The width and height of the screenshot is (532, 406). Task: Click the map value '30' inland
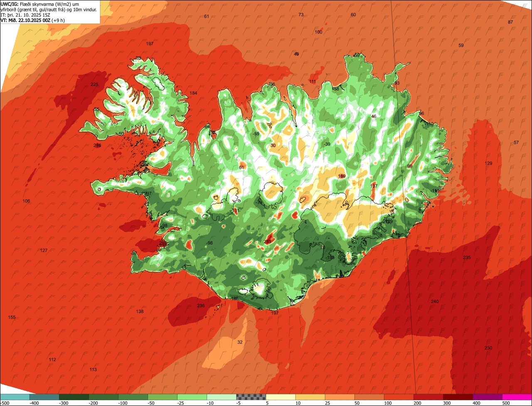[x=273, y=145]
